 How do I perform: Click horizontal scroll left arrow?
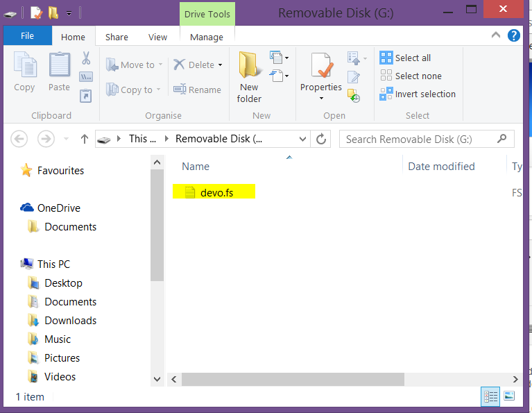point(174,379)
